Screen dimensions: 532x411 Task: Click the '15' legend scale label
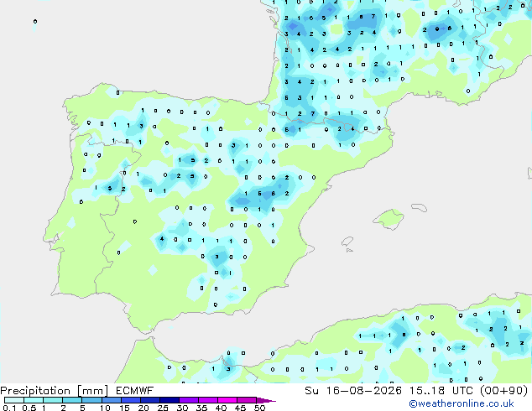124,408
